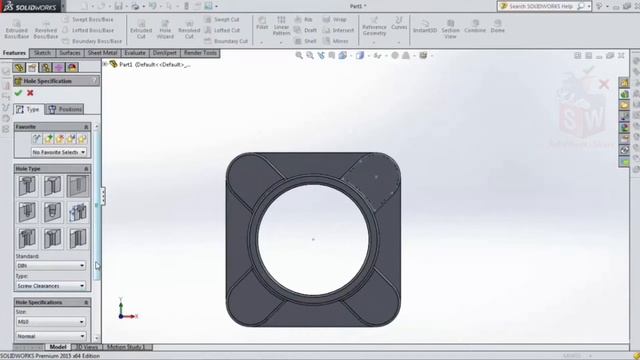The width and height of the screenshot is (640, 360).
Task: Collapse the Hole Specifications section
Action: tap(86, 302)
